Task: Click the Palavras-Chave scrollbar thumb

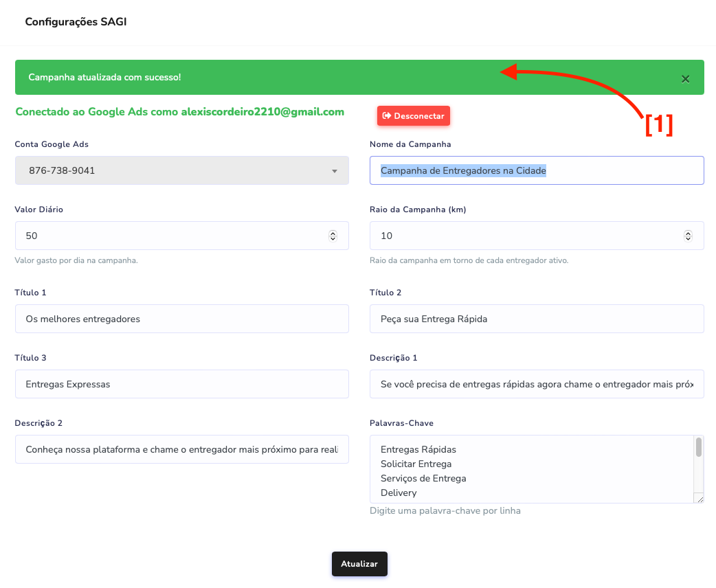Action: [699, 447]
